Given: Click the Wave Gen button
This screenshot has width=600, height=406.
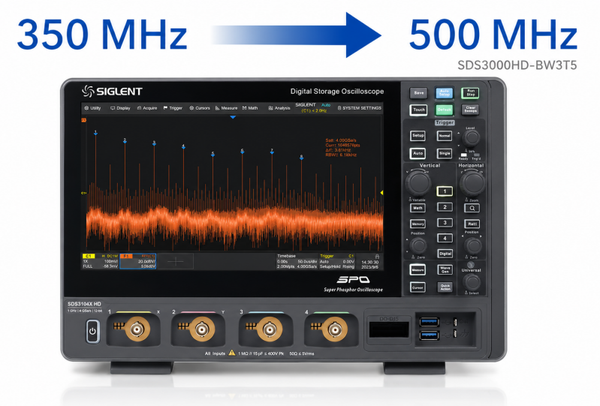Looking at the screenshot, I should point(445,270).
